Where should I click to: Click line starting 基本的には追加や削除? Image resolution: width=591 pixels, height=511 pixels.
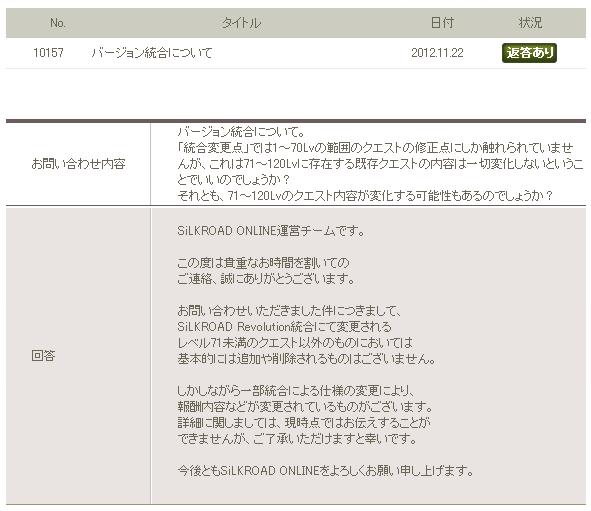[x=306, y=359]
